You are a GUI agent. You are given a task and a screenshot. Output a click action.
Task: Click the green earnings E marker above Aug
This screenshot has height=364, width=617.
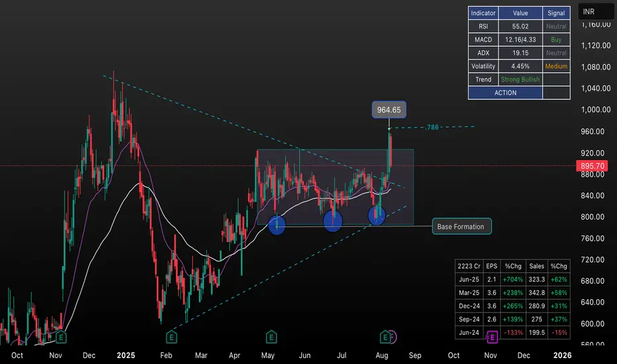point(385,337)
